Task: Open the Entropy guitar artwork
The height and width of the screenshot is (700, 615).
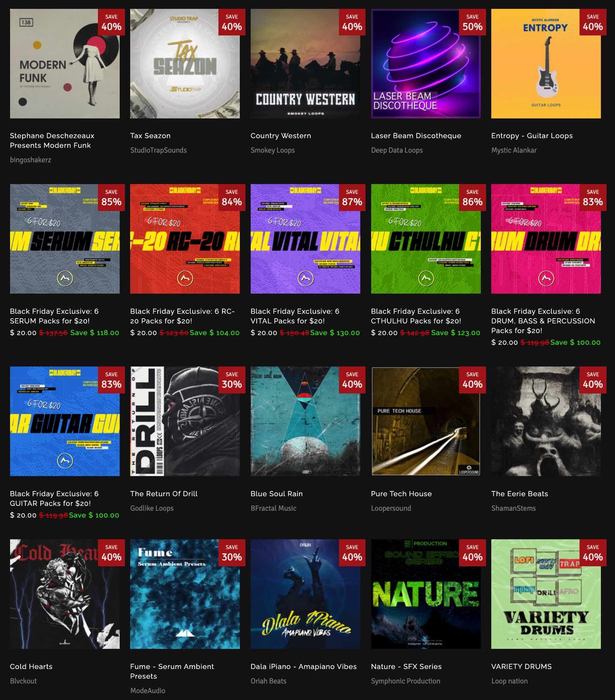Action: point(546,64)
